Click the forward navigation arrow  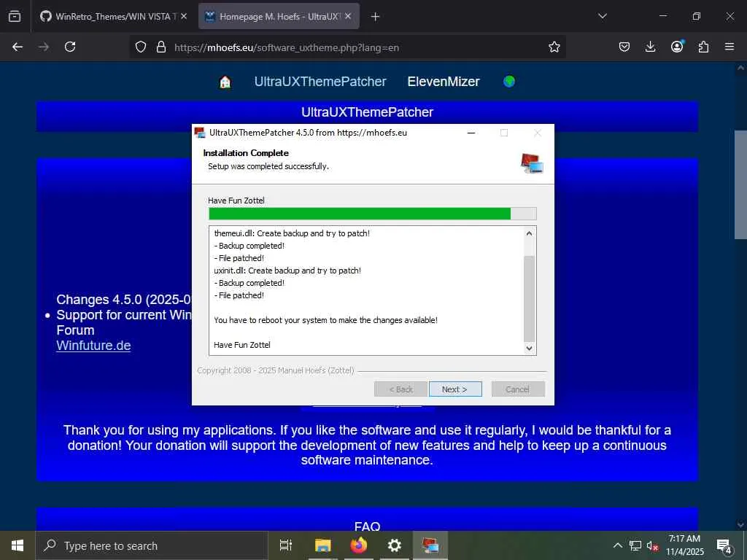[x=44, y=47]
